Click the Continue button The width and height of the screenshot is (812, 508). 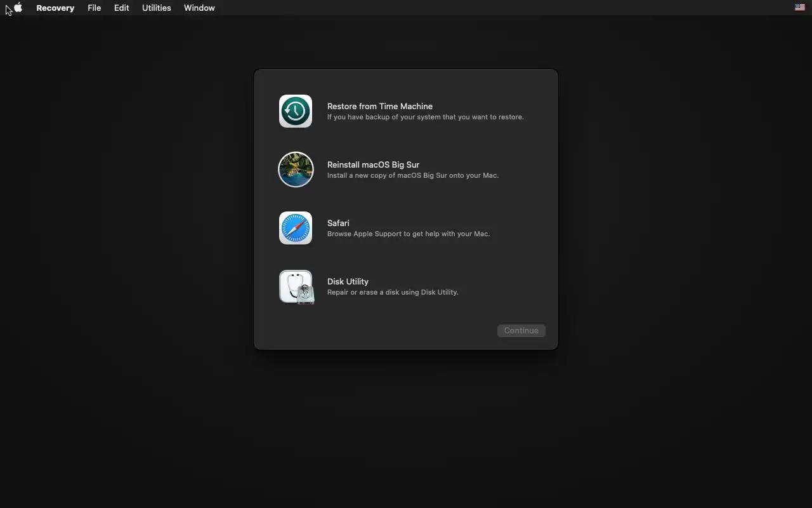pyautogui.click(x=521, y=330)
